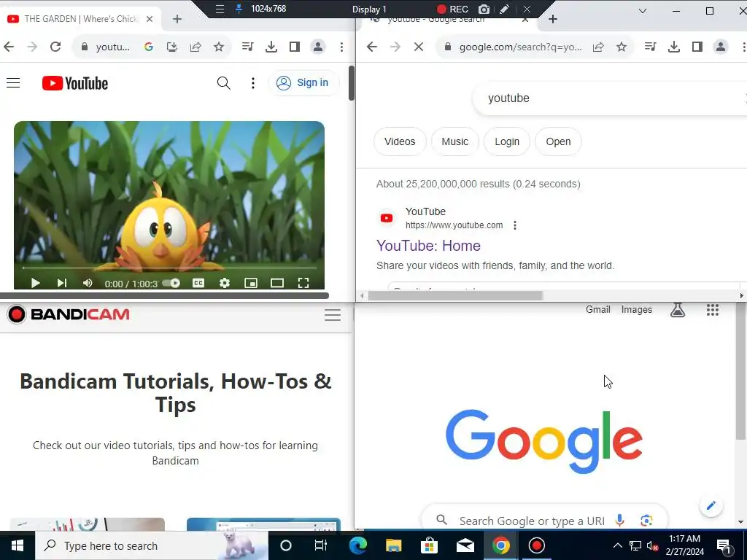Select the Videos filter chip
The width and height of the screenshot is (747, 560).
400,141
